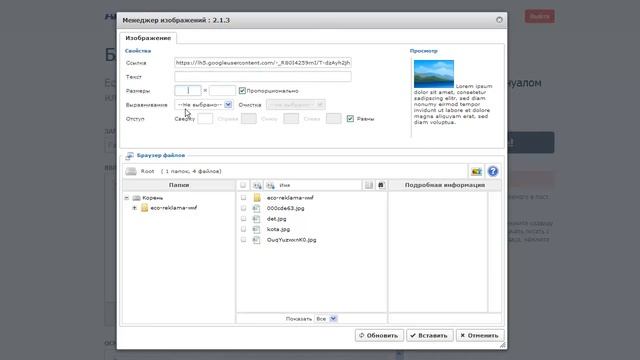This screenshot has height=360, width=640.
Task: Select the file 000cde63.jpg
Action: [x=285, y=209]
